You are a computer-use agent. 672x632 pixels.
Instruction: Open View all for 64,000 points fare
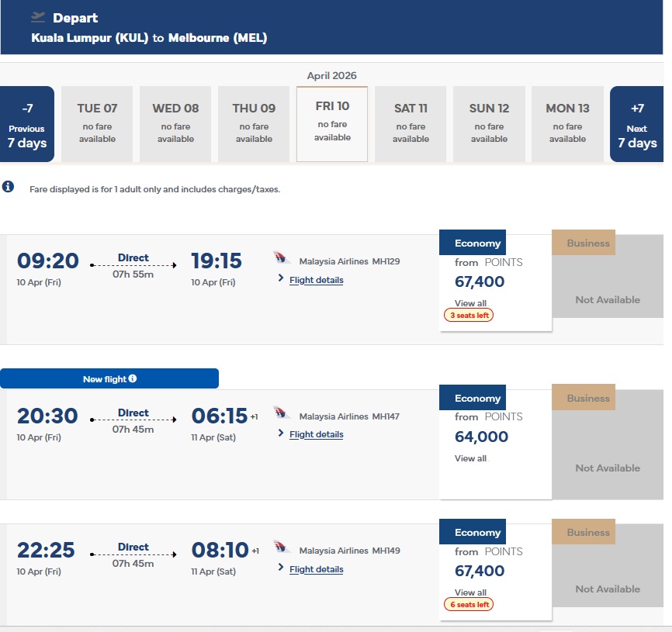tap(470, 458)
